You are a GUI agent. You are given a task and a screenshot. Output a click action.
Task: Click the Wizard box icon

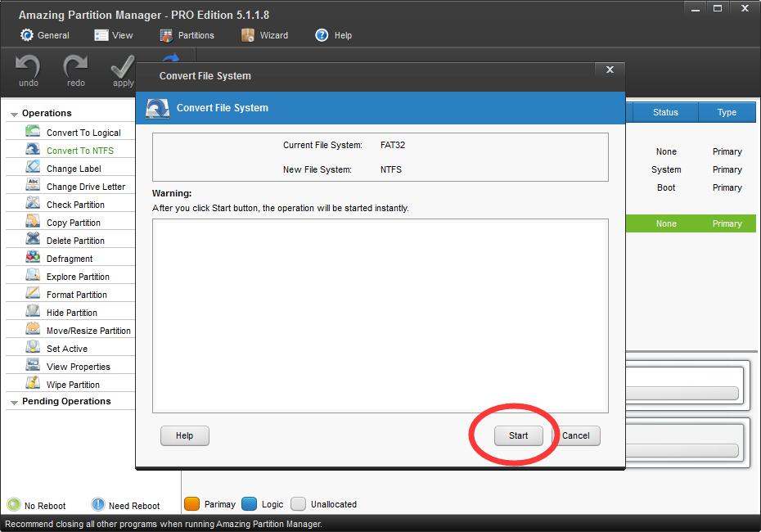[x=247, y=35]
